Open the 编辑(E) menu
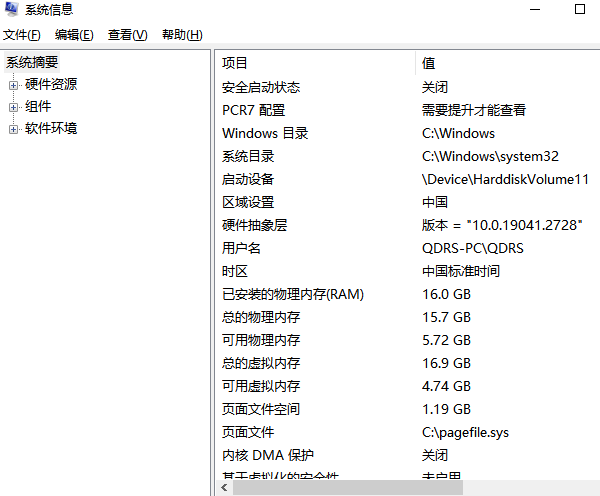The image size is (600, 496). coord(74,35)
